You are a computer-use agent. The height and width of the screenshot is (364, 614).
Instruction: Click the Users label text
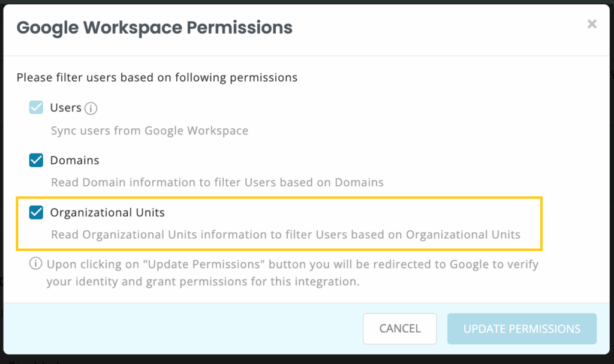pos(65,108)
